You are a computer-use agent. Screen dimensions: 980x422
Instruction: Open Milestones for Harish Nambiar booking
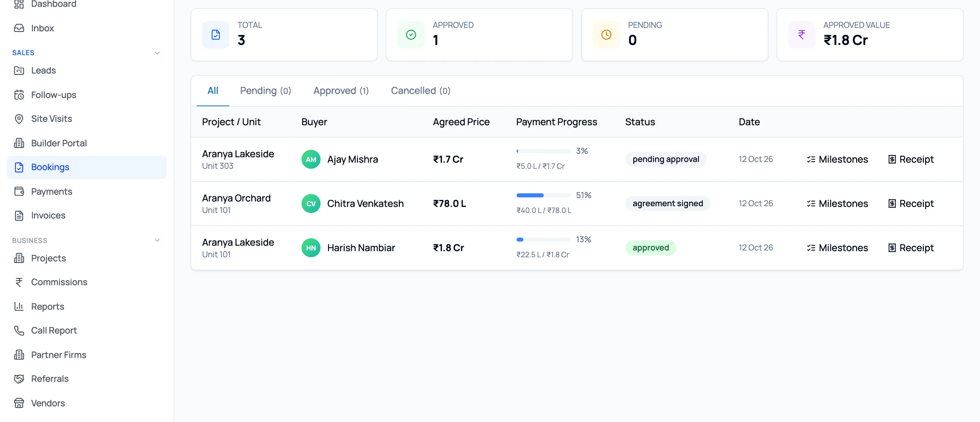click(837, 248)
